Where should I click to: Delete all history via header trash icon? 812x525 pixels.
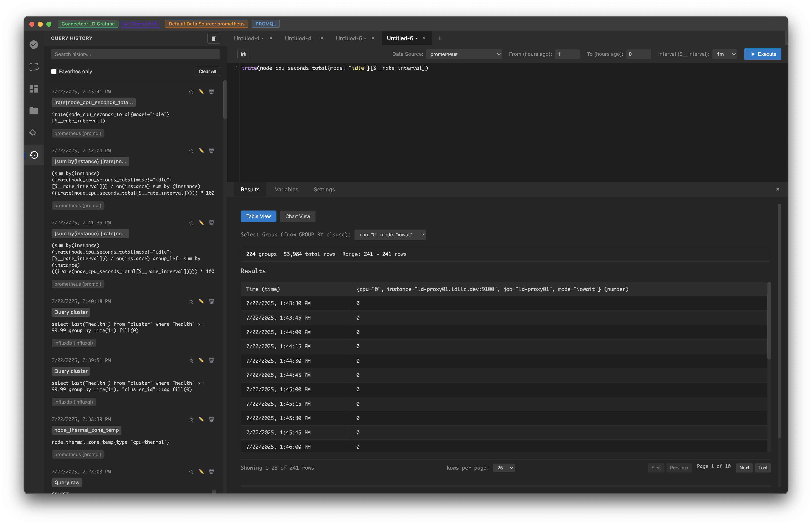tap(213, 38)
